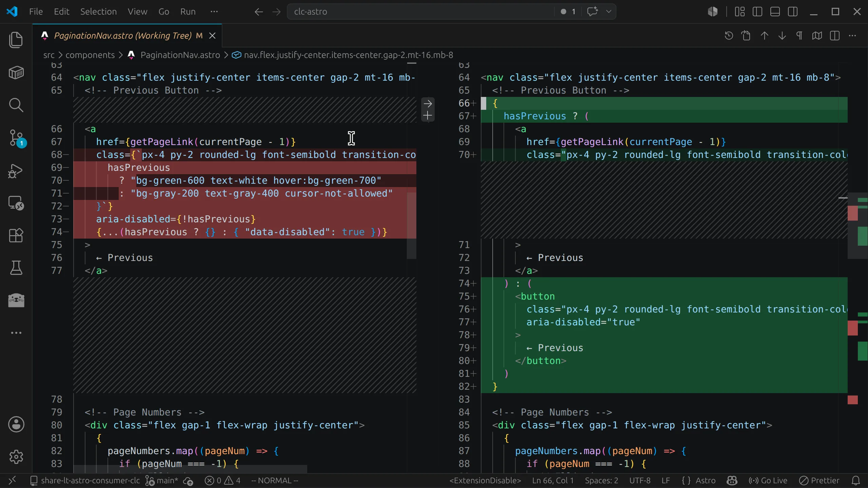Viewport: 868px width, 488px height.
Task: Click the components breadcrumb segment
Action: [x=90, y=55]
